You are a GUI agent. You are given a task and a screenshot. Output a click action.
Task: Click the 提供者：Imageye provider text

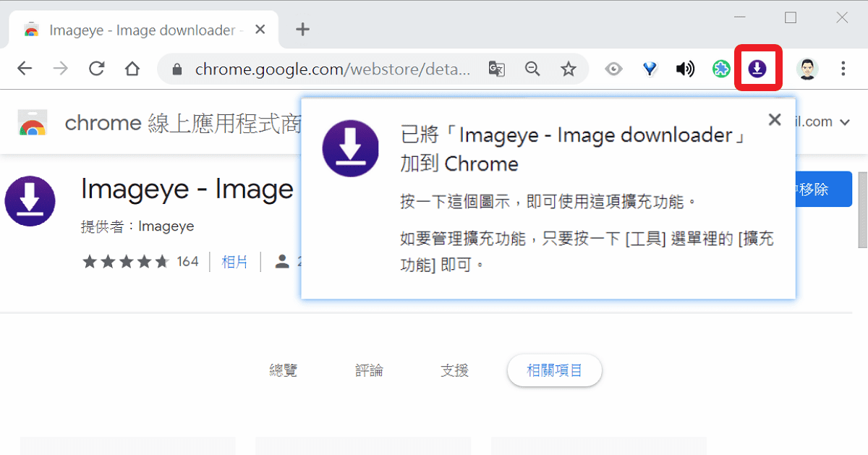137,226
